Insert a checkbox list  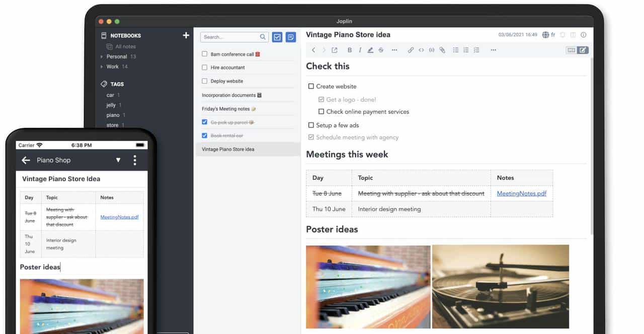[x=476, y=50]
